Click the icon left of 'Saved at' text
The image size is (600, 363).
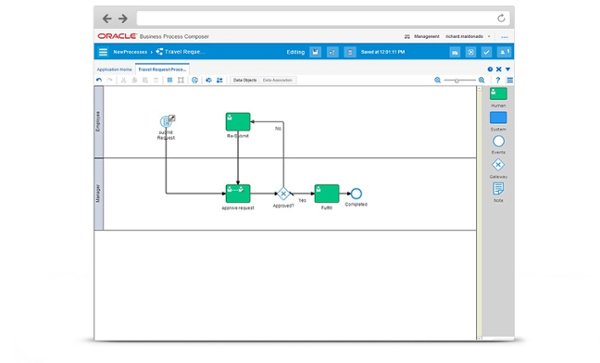[350, 52]
